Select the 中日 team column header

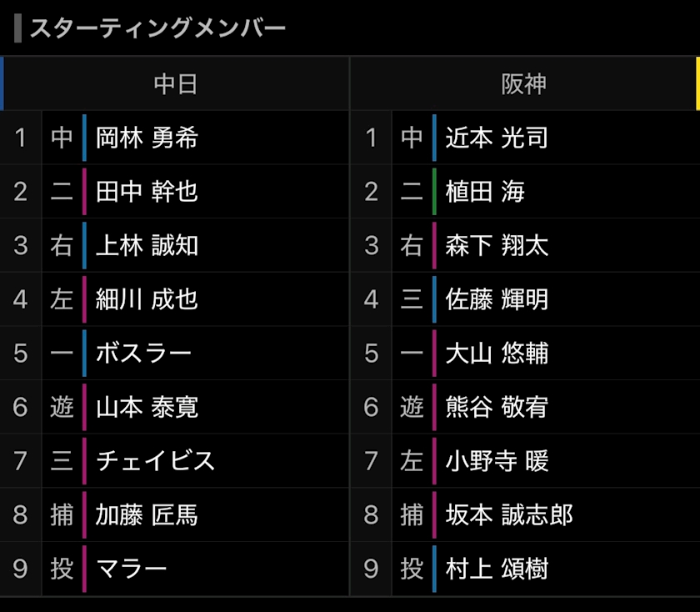click(x=176, y=84)
